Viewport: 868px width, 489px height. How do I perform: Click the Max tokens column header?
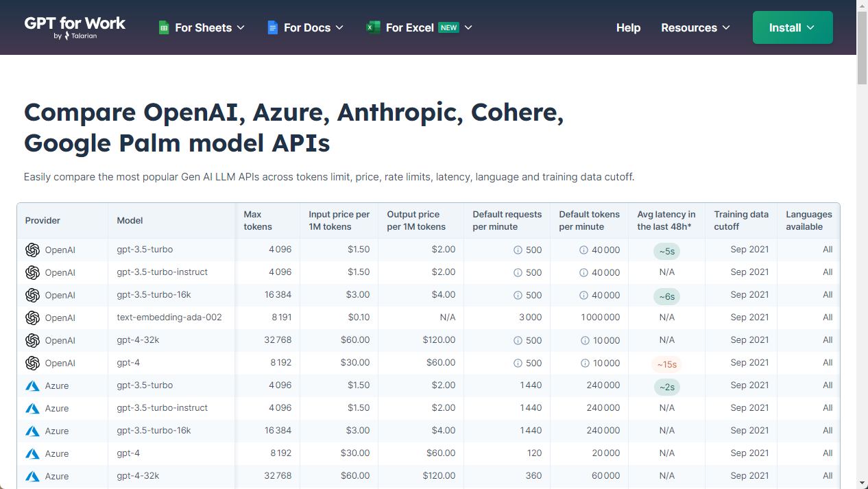pos(267,221)
